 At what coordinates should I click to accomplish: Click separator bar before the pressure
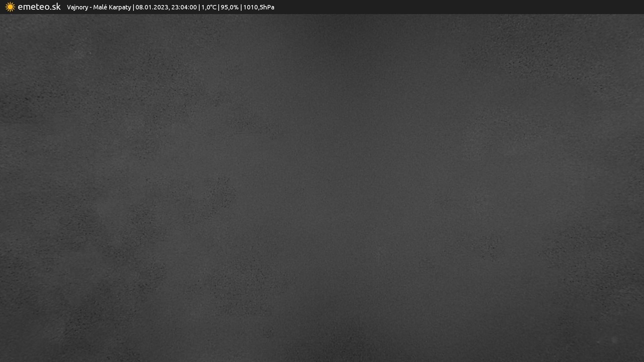pos(241,7)
